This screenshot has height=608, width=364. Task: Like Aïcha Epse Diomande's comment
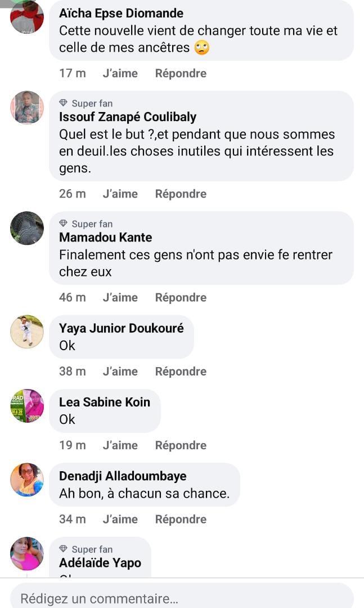click(120, 73)
